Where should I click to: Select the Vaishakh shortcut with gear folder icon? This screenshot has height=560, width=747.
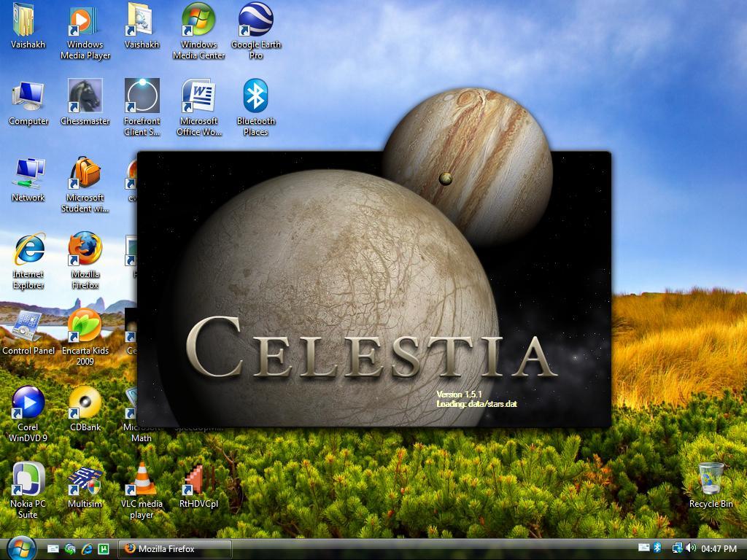pyautogui.click(x=142, y=27)
